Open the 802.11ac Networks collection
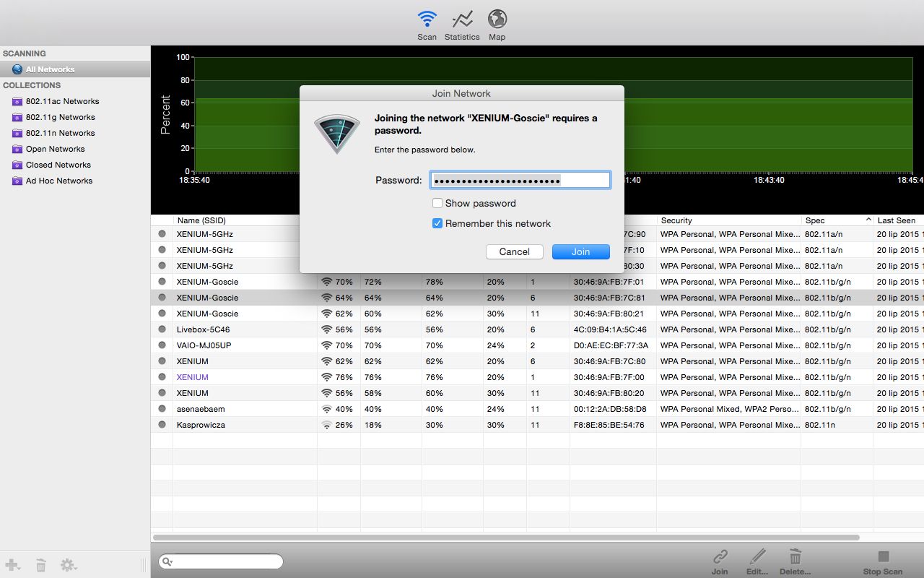The width and height of the screenshot is (924, 578). pyautogui.click(x=62, y=101)
